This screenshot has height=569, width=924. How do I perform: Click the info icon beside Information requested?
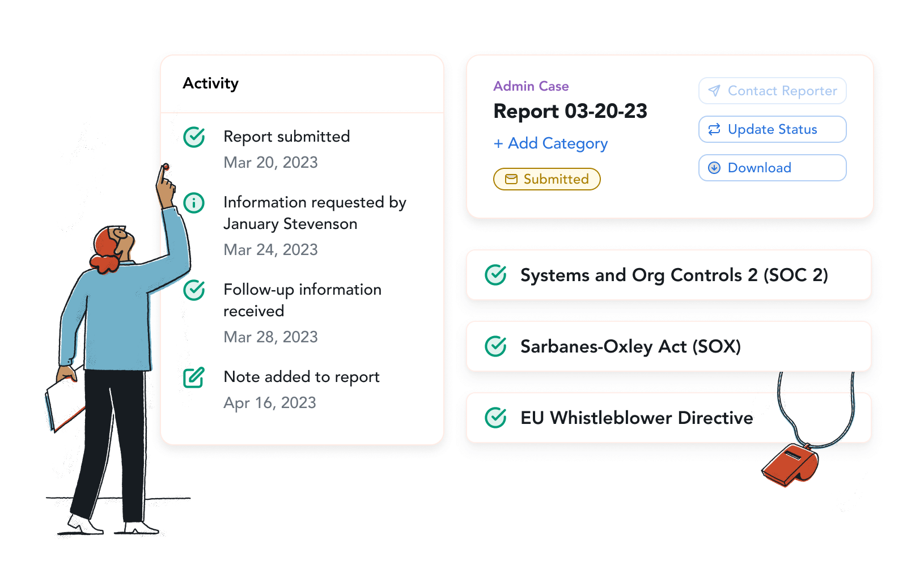(x=194, y=203)
